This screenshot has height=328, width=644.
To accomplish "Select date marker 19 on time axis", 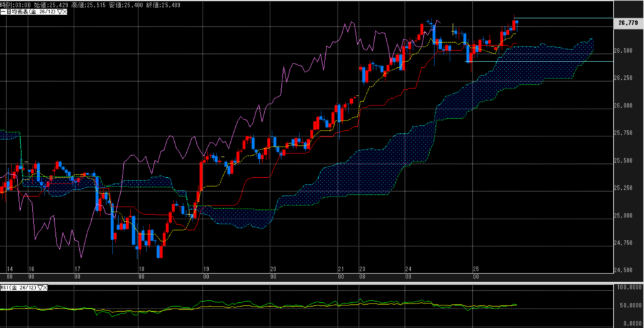I will click(x=206, y=268).
